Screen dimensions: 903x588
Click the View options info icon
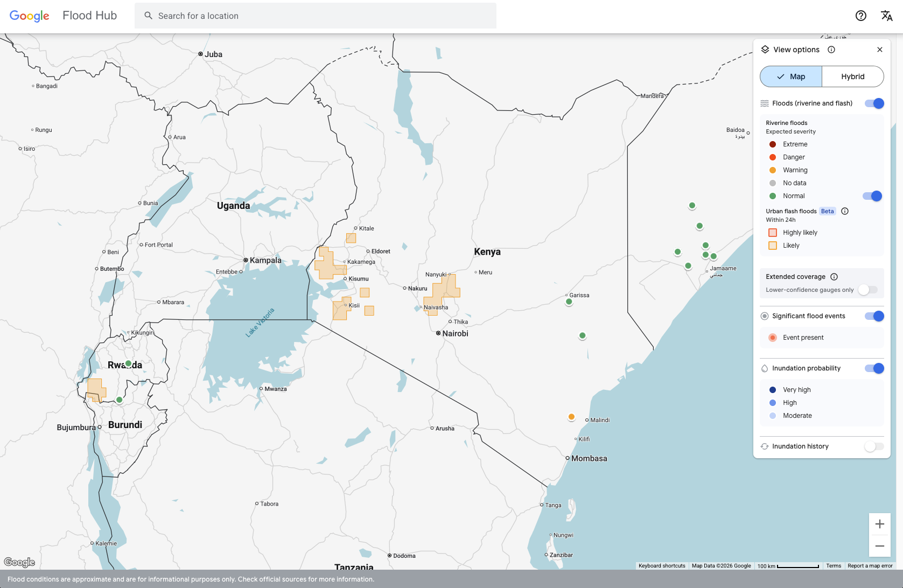tap(831, 50)
